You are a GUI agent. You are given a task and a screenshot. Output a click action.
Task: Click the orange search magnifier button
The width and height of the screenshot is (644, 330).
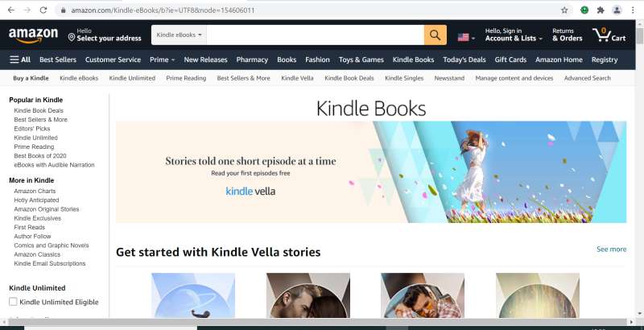(x=435, y=35)
